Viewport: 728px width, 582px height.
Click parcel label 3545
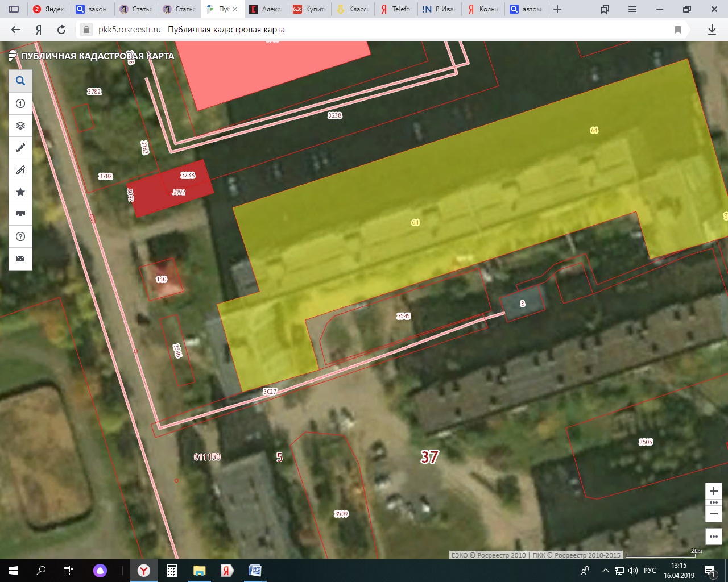tap(403, 316)
